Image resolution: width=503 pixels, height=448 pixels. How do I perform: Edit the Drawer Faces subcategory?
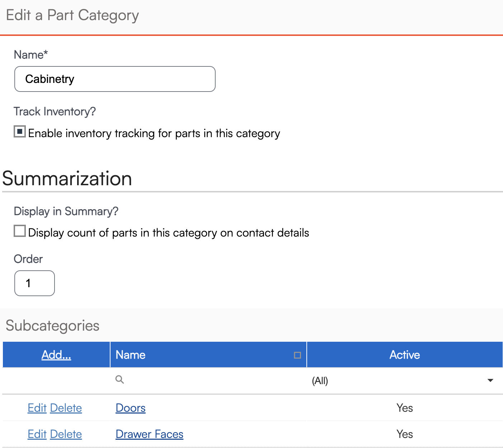[37, 434]
